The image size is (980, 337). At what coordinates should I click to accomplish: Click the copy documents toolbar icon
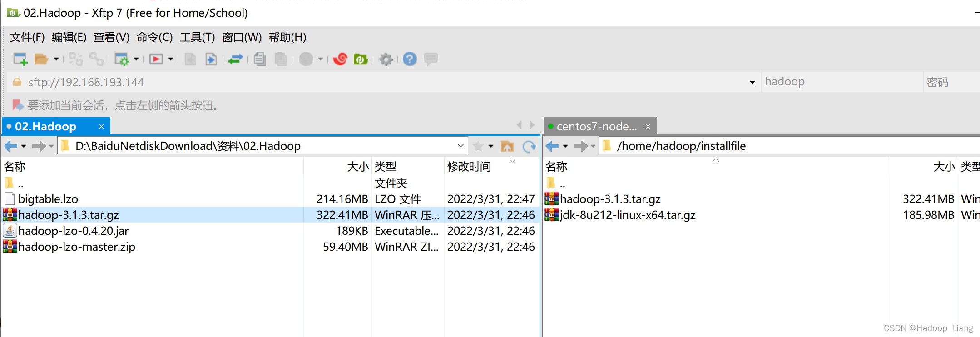tap(260, 59)
